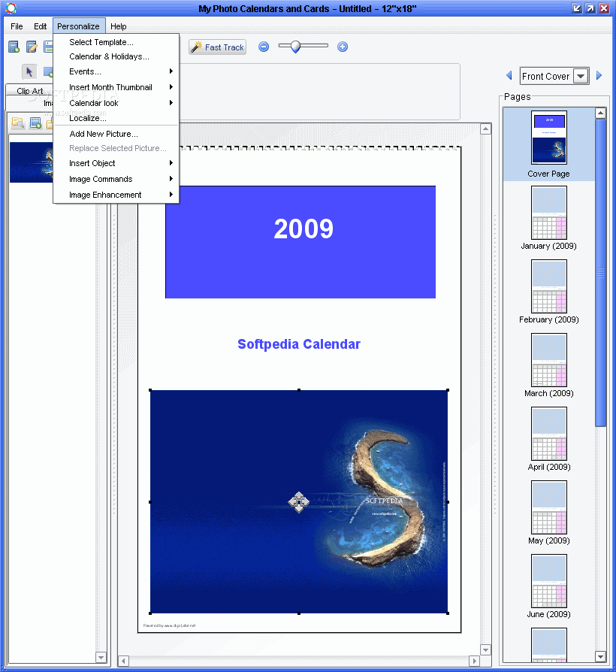Switch to the Clip Art tab
This screenshot has width=616, height=672.
pos(29,91)
